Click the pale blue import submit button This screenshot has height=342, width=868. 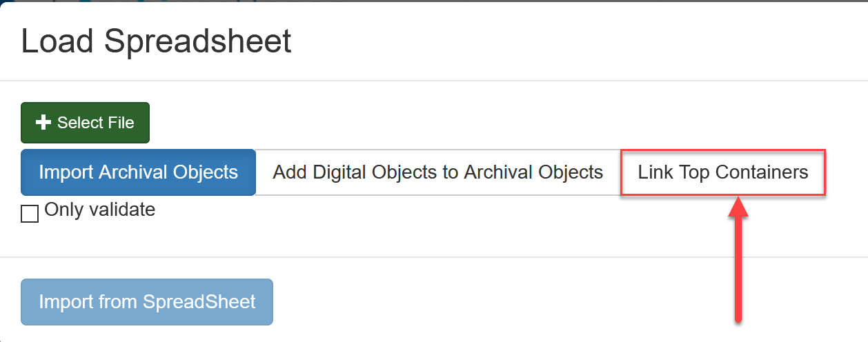[147, 302]
